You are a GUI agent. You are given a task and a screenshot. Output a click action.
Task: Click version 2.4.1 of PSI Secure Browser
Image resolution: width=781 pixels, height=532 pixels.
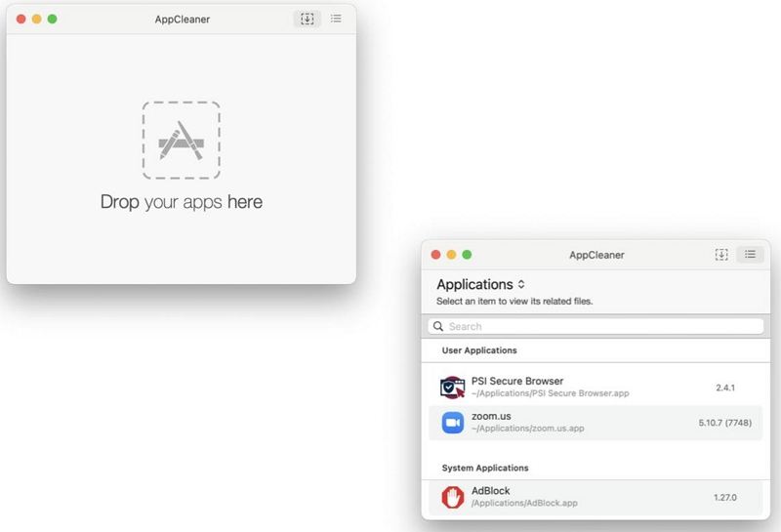pos(725,388)
